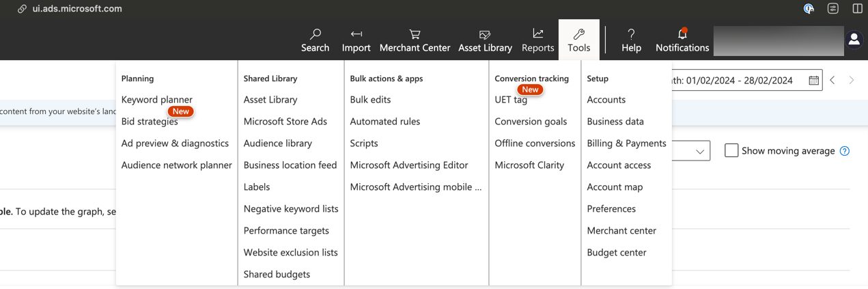Open the Reports chart icon
Image resolution: width=868 pixels, height=289 pixels.
pyautogui.click(x=538, y=33)
